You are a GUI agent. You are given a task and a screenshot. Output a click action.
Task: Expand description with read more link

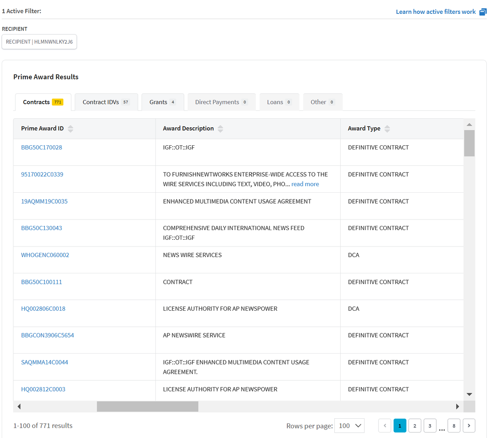[x=305, y=184]
